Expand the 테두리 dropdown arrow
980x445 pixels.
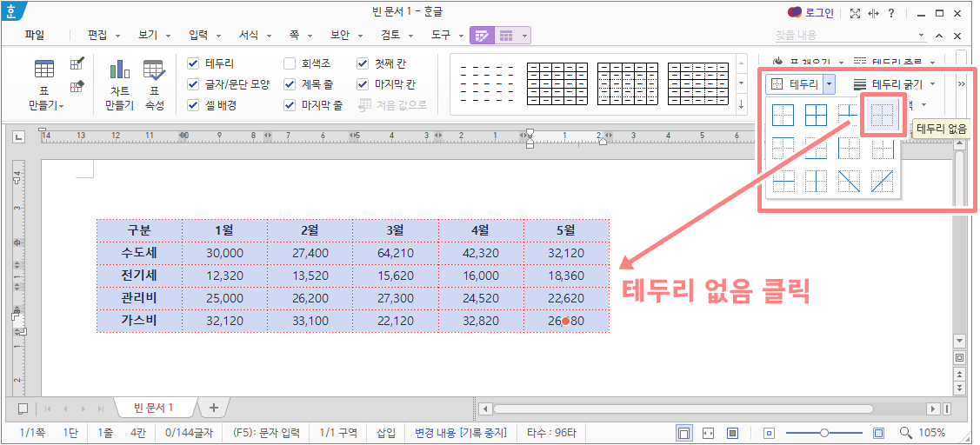[x=829, y=83]
